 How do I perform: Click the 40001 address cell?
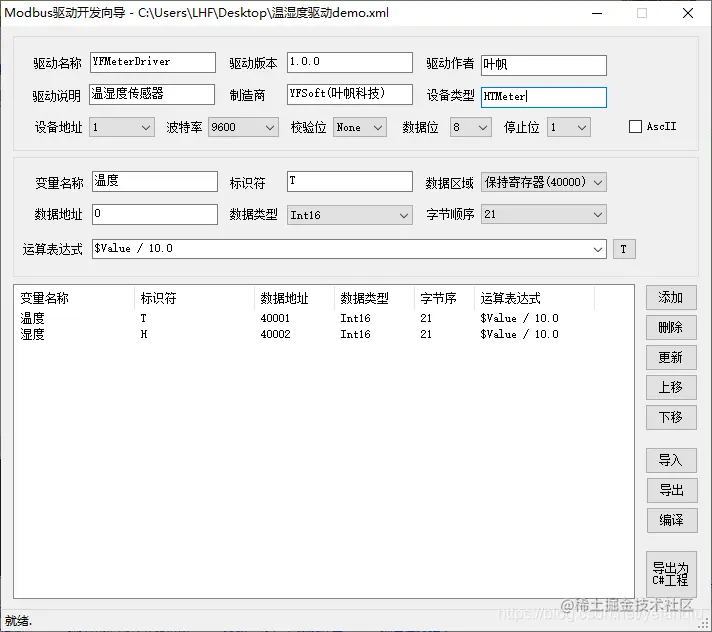[x=275, y=318]
